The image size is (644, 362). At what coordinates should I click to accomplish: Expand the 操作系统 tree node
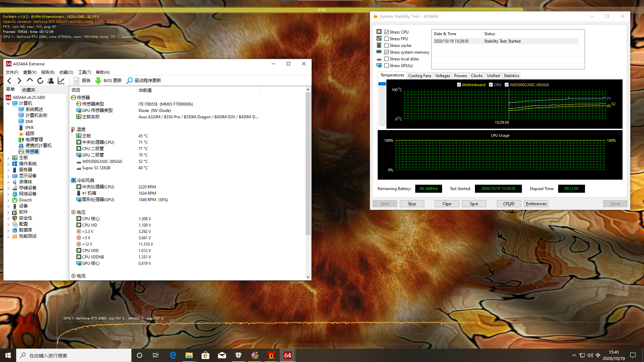click(x=8, y=164)
